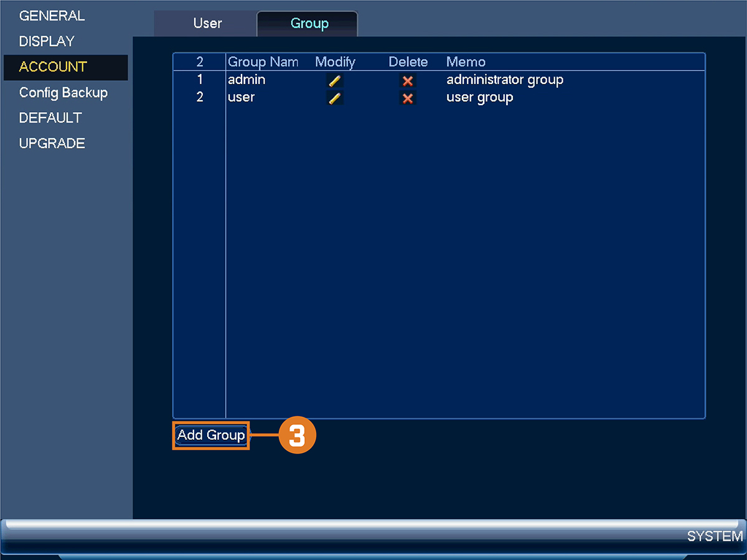Click the pencil Modify icon for user group
Viewport: 747px width, 560px height.
(x=335, y=98)
